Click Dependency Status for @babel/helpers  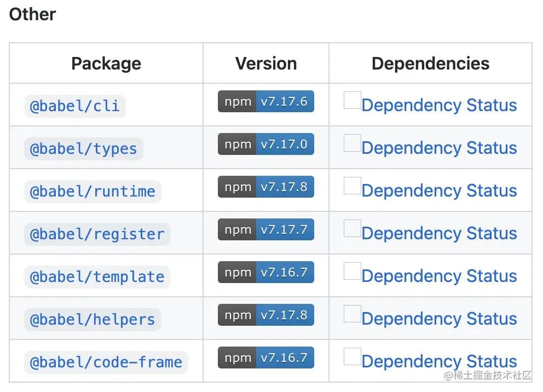[439, 319]
